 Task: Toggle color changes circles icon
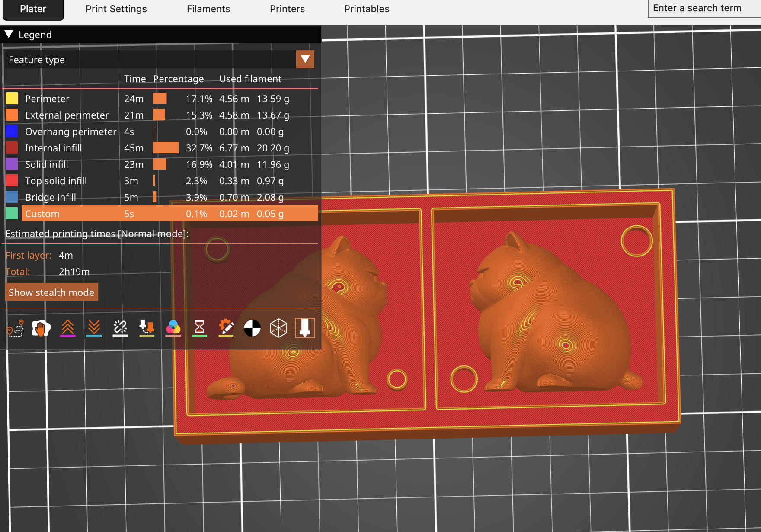coord(173,328)
